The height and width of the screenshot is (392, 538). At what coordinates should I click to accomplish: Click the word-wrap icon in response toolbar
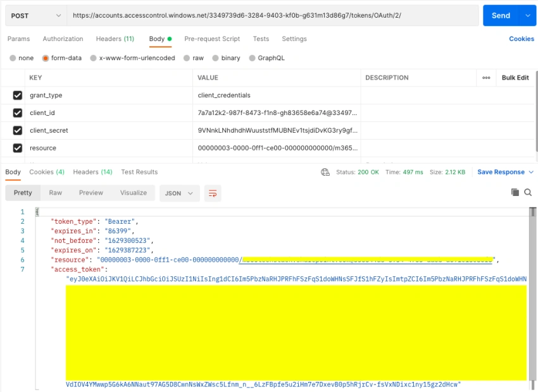point(213,193)
